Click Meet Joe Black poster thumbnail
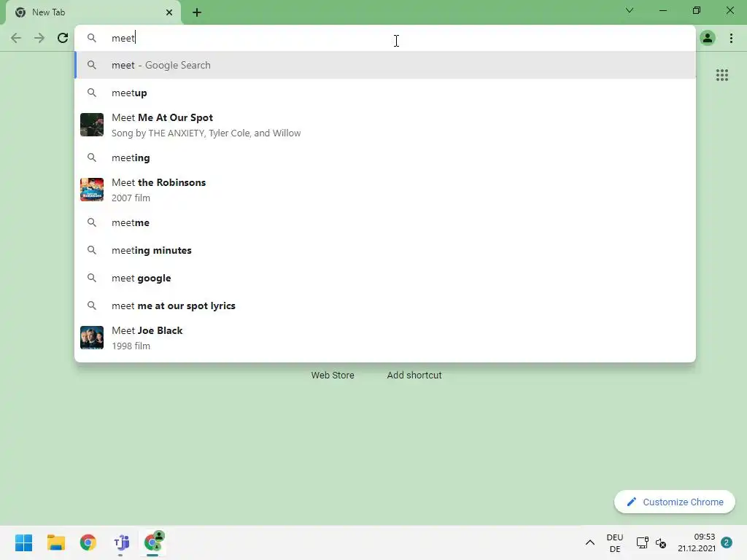 pos(92,338)
